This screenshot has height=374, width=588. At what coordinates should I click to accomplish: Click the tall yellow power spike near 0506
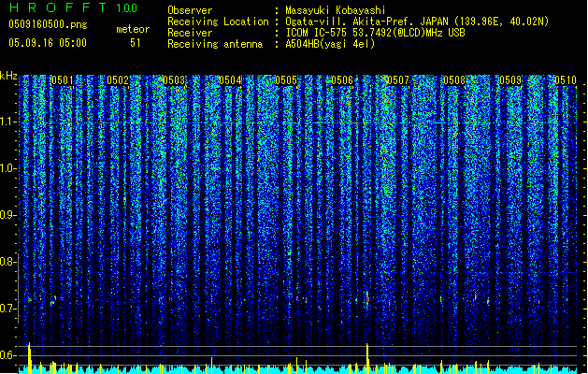(367, 358)
